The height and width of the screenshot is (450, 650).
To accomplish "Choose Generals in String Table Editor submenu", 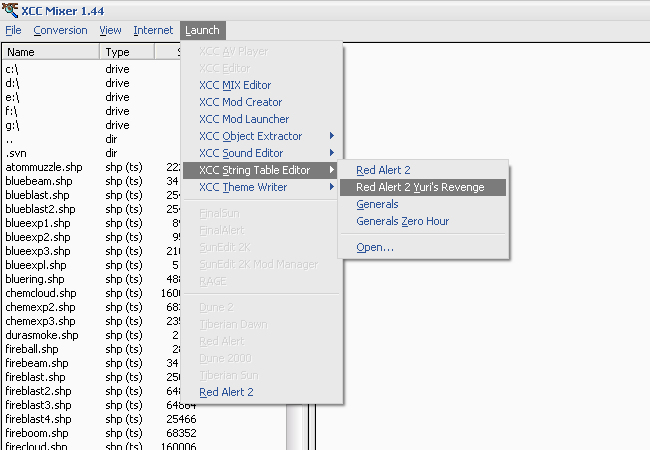I will tap(377, 204).
